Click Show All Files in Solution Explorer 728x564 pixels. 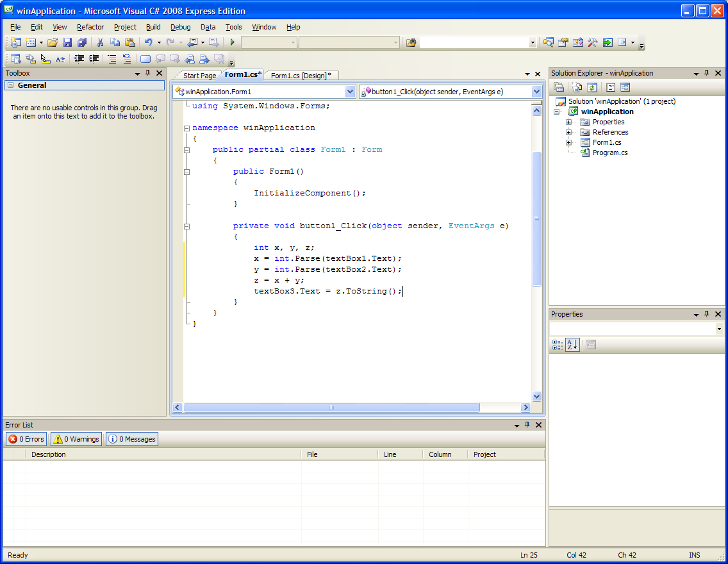(577, 87)
